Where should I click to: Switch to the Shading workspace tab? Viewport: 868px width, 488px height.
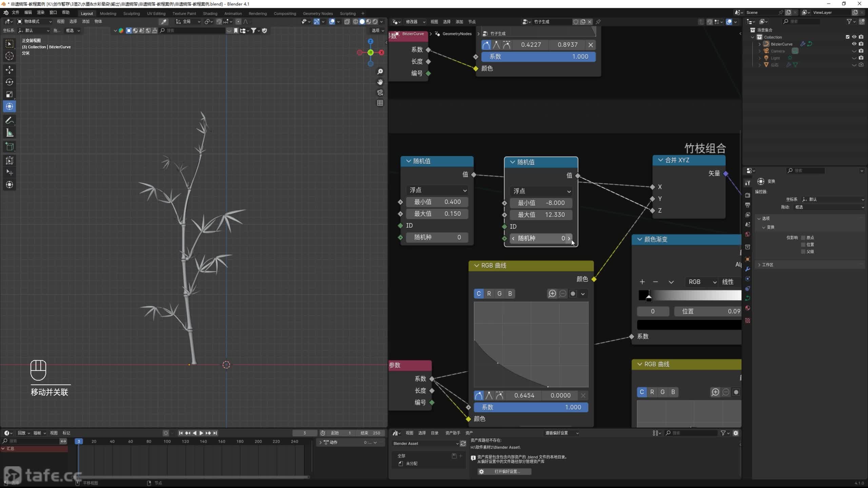(210, 14)
